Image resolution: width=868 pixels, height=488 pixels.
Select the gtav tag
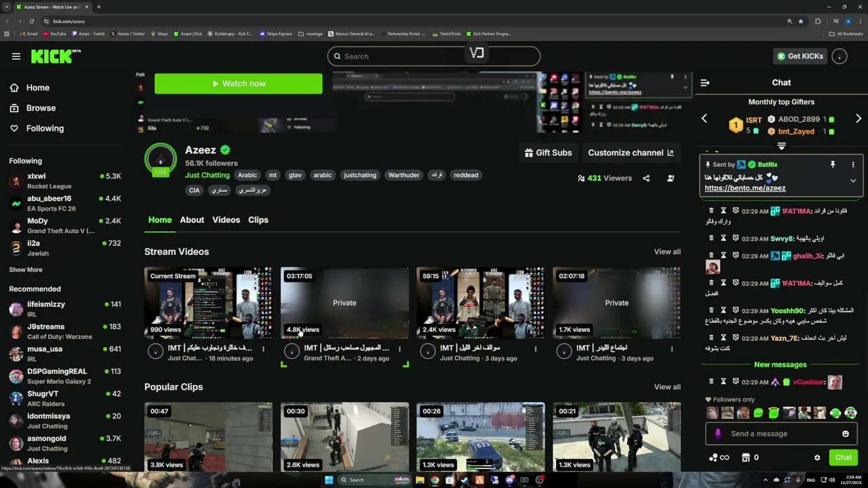[295, 175]
